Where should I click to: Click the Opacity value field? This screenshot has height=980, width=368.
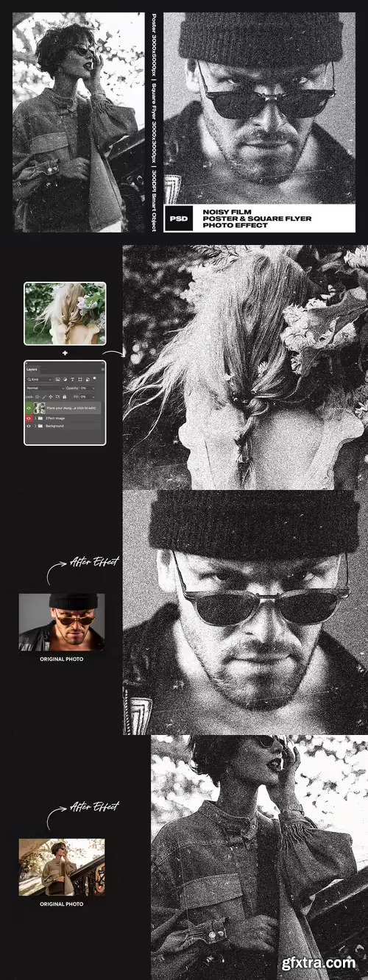[x=84, y=388]
